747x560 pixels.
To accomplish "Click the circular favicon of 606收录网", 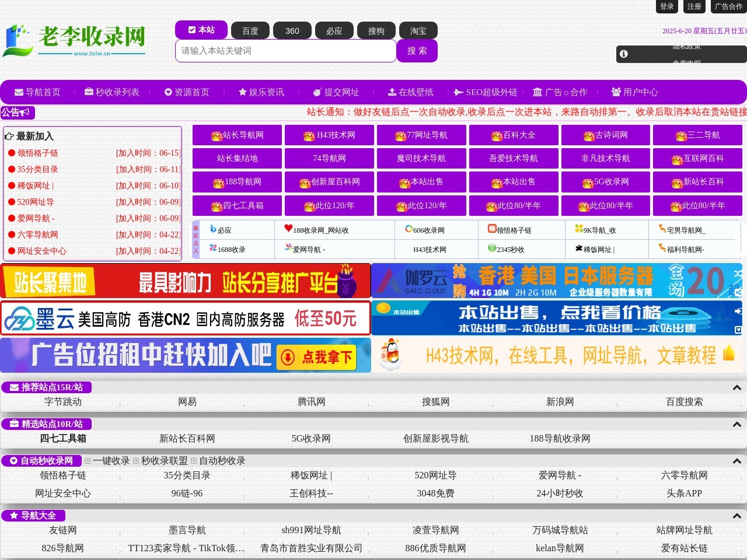I will pos(409,229).
